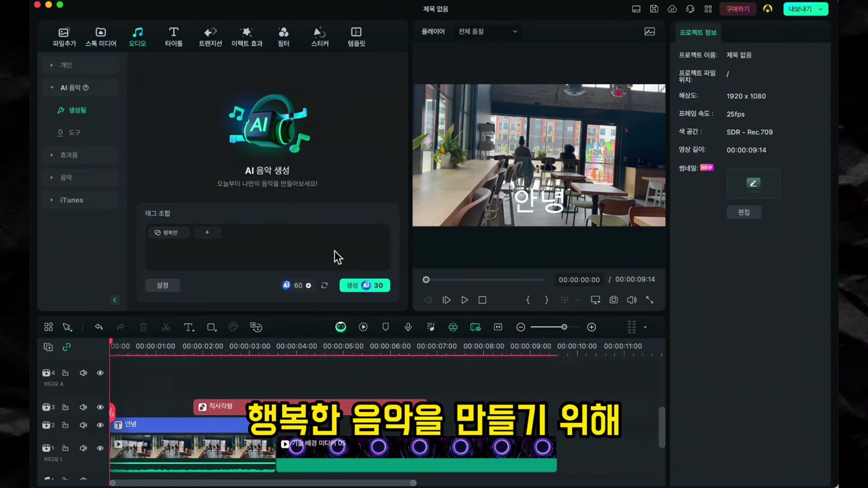Open the 설정 settings button
The width and height of the screenshot is (868, 488).
pos(162,285)
